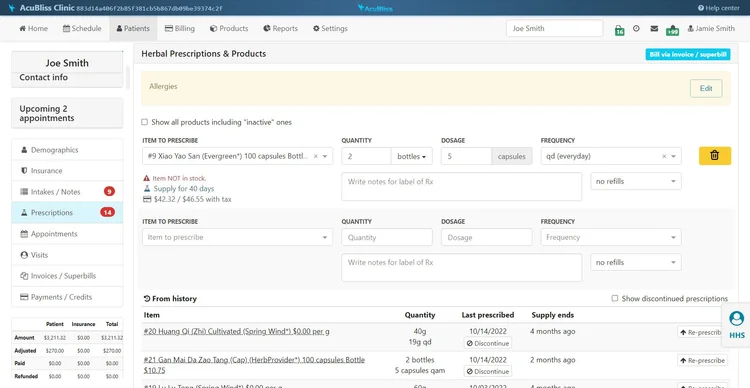Open the Products menu
This screenshot has width=750, height=388.
229,28
